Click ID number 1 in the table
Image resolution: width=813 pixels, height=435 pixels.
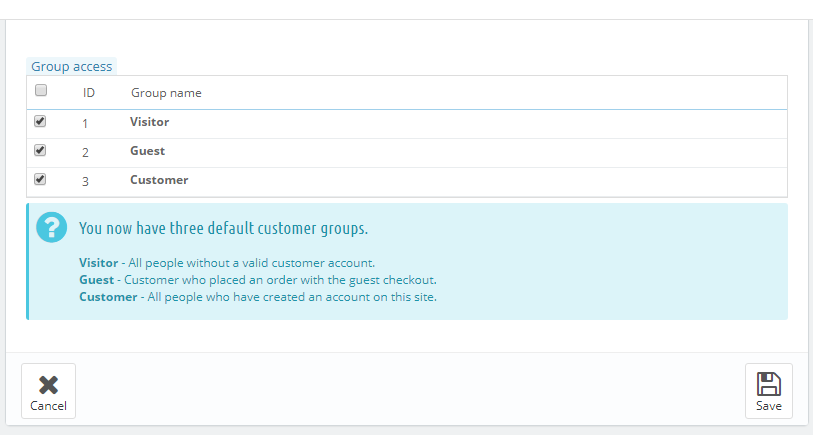click(85, 123)
